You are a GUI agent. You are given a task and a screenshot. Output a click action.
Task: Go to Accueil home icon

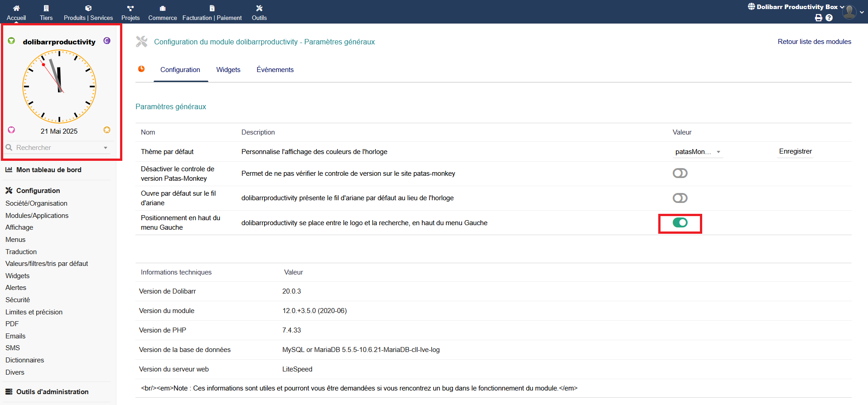tap(16, 12)
